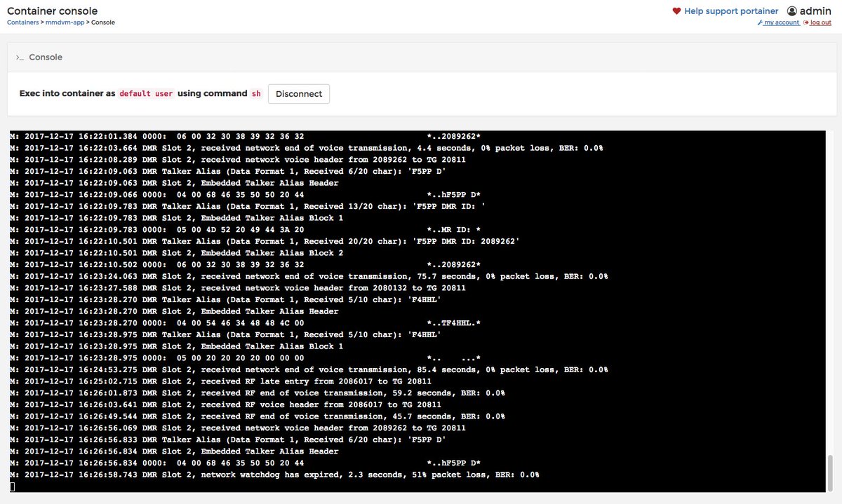Select log line 'RF end of voice transmission, 45.7 seconds'
This screenshot has width=842, height=504.
[x=258, y=416]
